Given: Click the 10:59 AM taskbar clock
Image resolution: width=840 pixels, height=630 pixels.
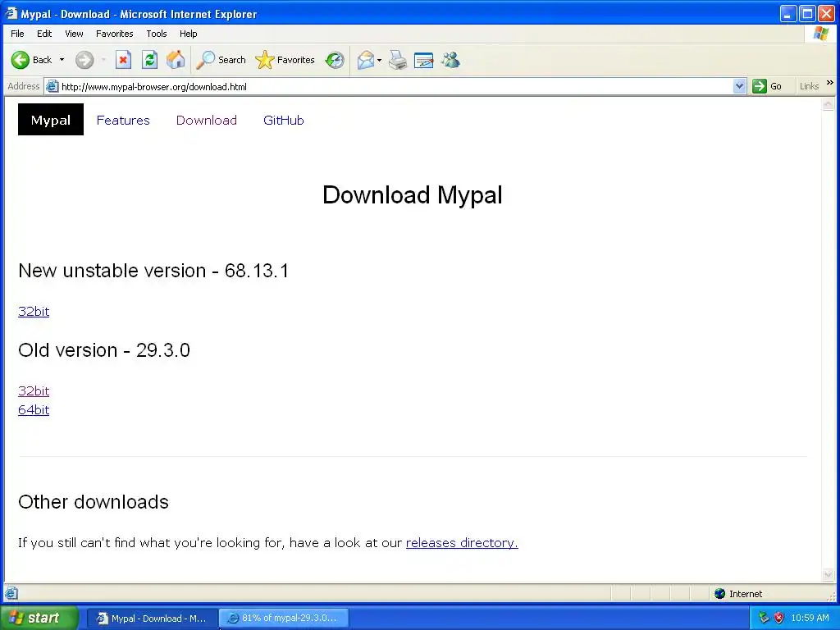Looking at the screenshot, I should pyautogui.click(x=810, y=619).
